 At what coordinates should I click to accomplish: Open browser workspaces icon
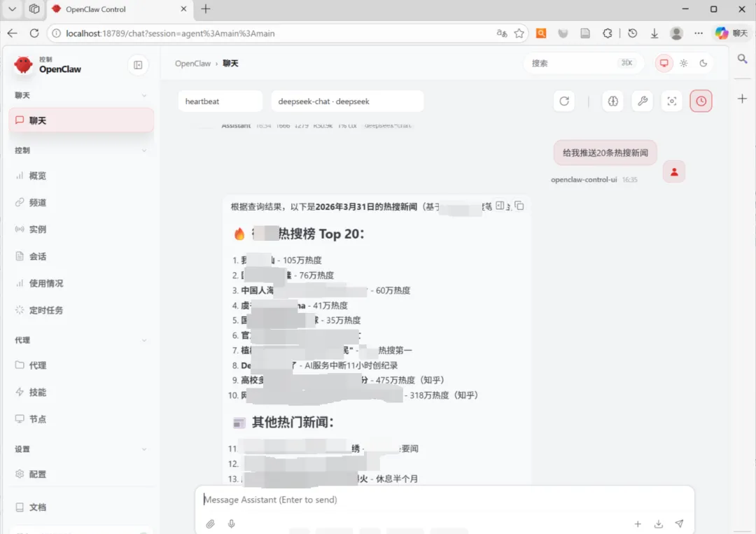point(34,8)
